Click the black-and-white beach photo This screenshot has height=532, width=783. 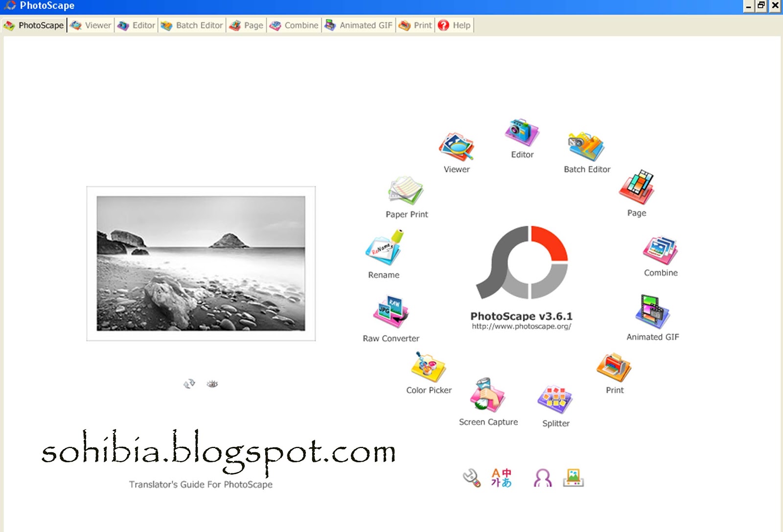click(x=201, y=264)
